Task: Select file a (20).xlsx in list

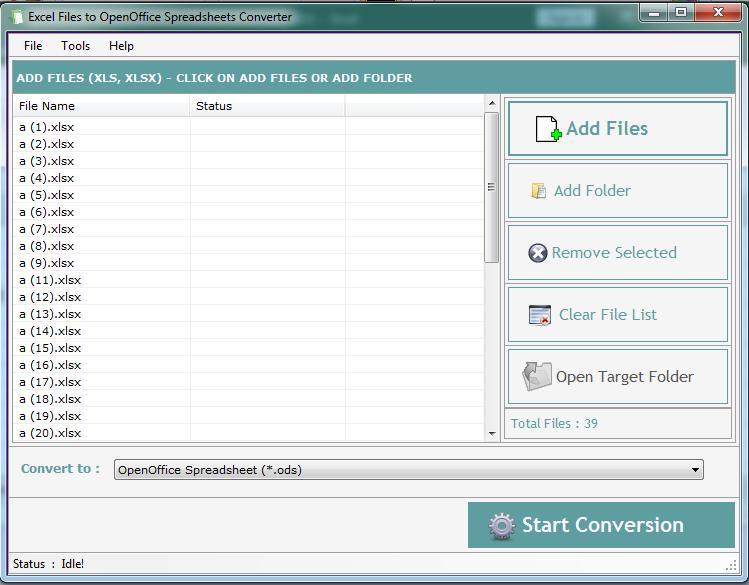Action: (50, 433)
